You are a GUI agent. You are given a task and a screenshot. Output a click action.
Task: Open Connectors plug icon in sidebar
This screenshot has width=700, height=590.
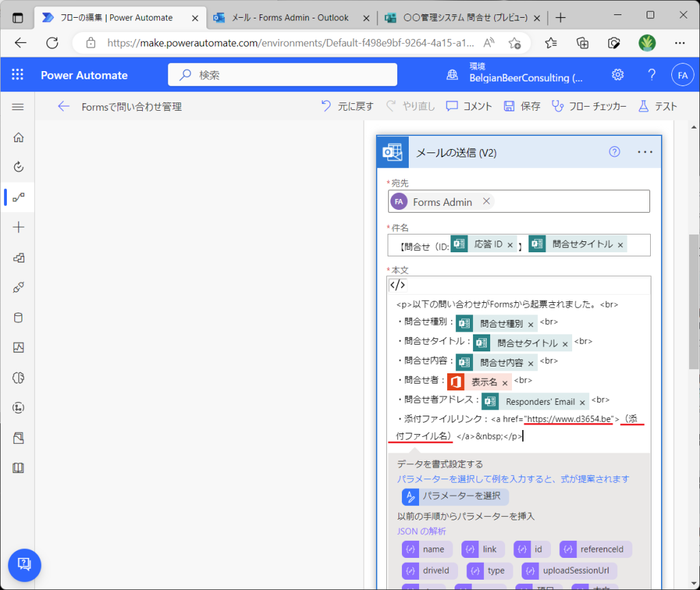click(x=18, y=287)
